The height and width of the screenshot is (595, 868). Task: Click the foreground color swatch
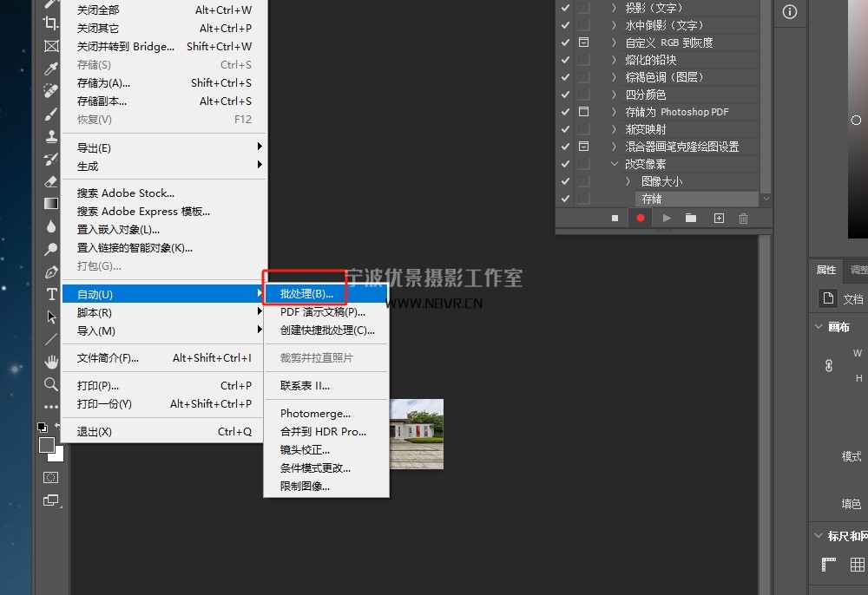[x=47, y=445]
